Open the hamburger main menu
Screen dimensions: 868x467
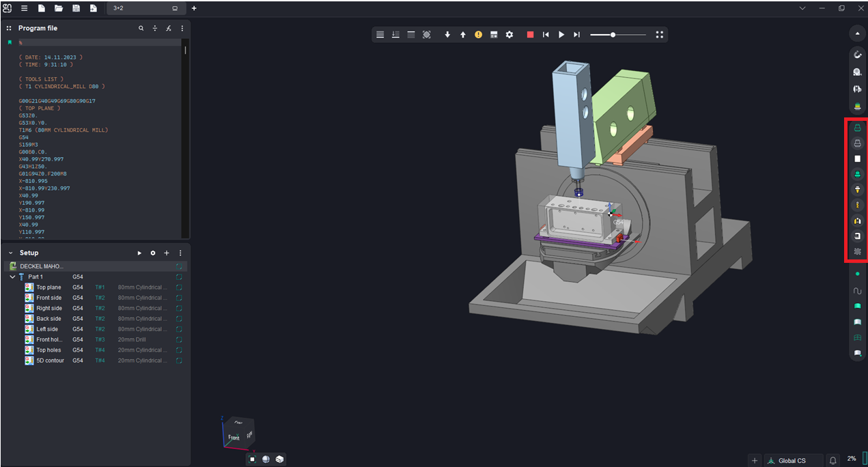pyautogui.click(x=24, y=8)
